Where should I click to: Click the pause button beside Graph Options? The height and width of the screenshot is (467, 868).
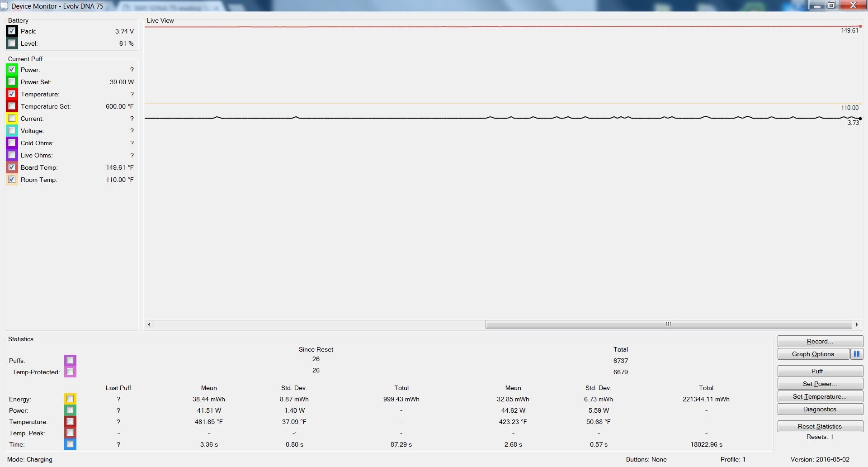pos(856,354)
